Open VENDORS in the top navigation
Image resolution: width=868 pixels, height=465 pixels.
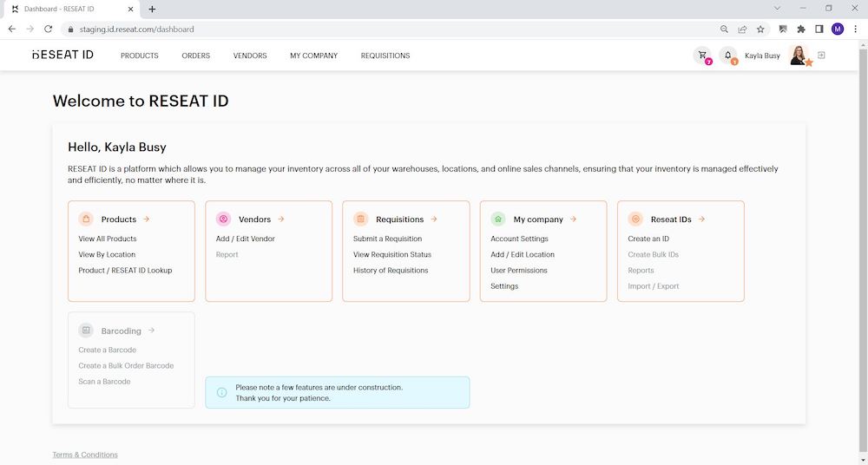coord(250,56)
